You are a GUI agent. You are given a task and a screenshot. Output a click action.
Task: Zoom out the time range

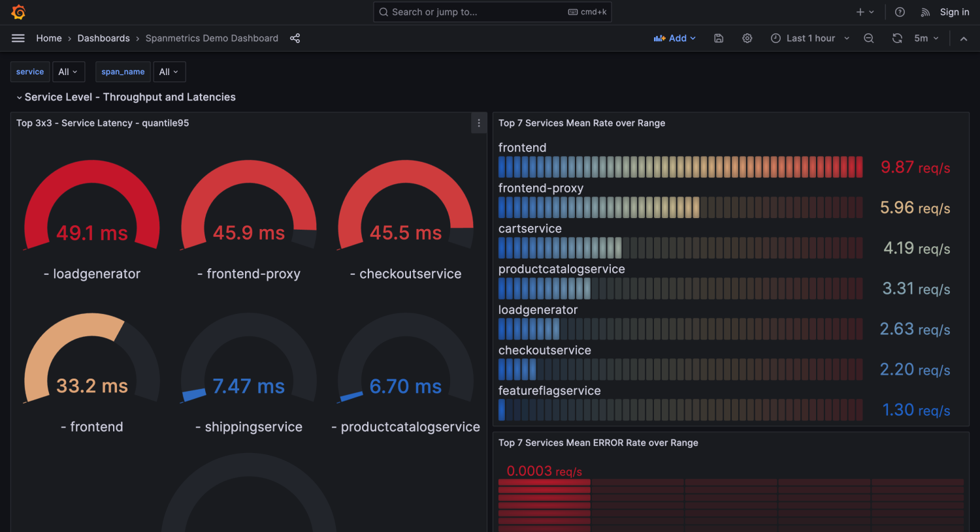pos(869,39)
